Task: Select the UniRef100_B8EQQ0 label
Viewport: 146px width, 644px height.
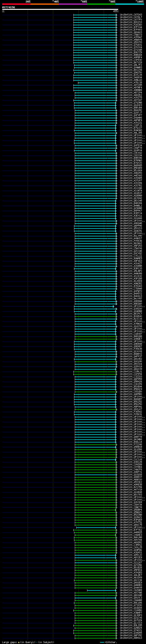Action: tap(131, 304)
